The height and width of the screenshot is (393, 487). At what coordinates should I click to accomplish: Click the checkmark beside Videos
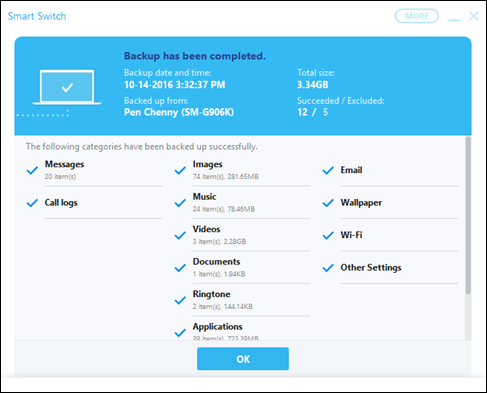coord(180,235)
